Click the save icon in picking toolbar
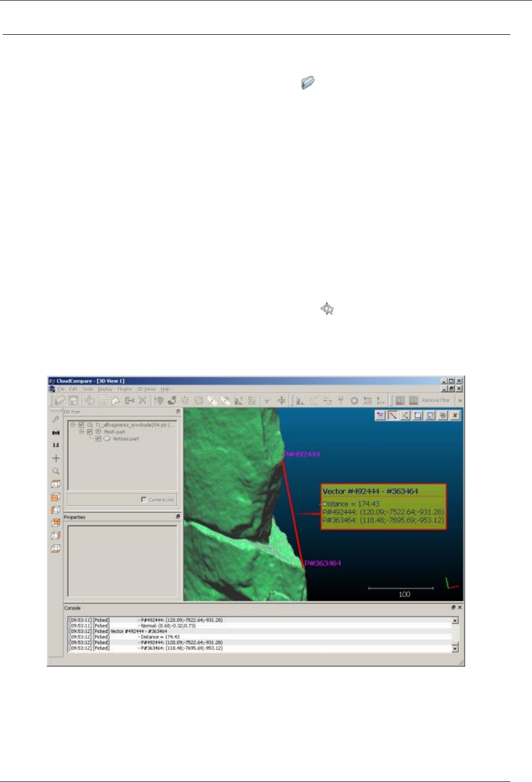The image size is (532, 782). coord(430,415)
